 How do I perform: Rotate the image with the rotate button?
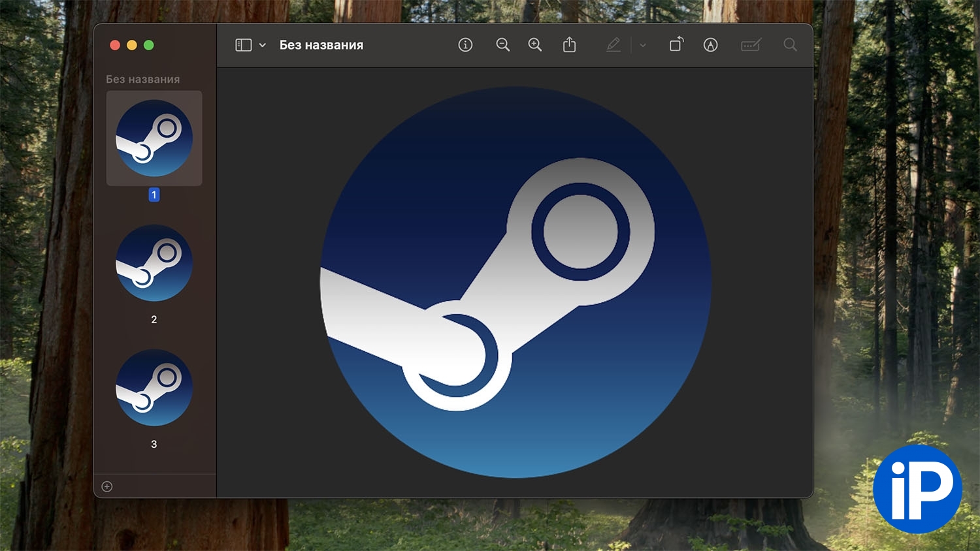(x=676, y=44)
